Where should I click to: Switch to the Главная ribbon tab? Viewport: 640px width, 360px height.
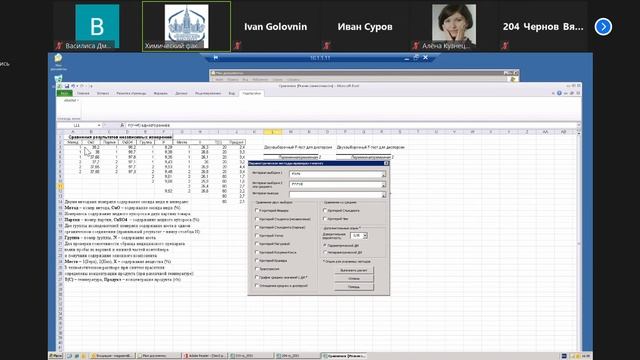(83, 93)
